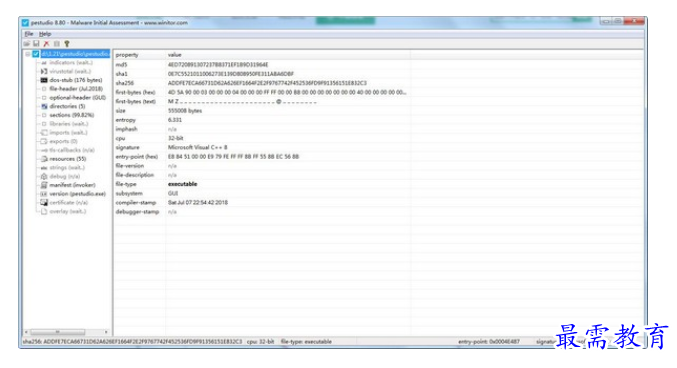Click the manifest node icon
Viewport: 677px width, 368px height.
(x=44, y=185)
